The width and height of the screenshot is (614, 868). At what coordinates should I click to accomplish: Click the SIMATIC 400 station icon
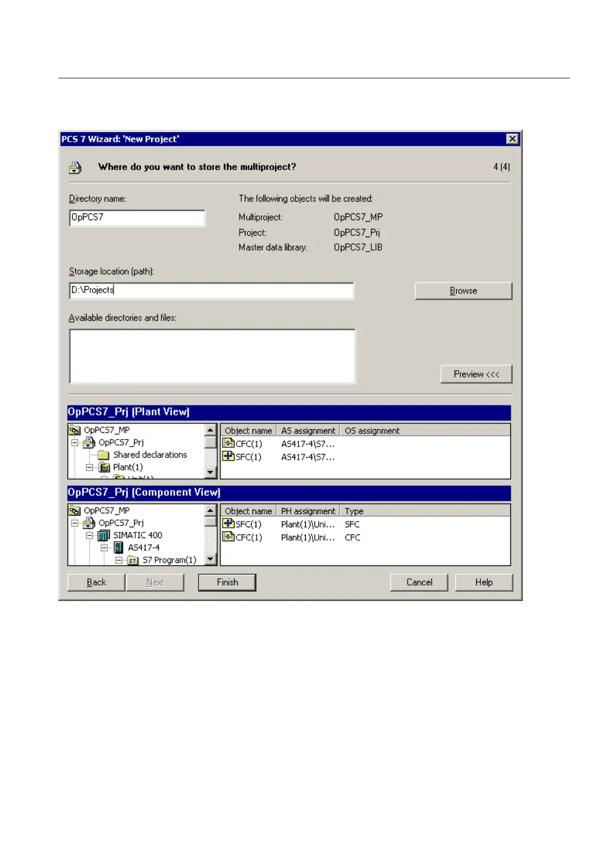click(x=104, y=536)
